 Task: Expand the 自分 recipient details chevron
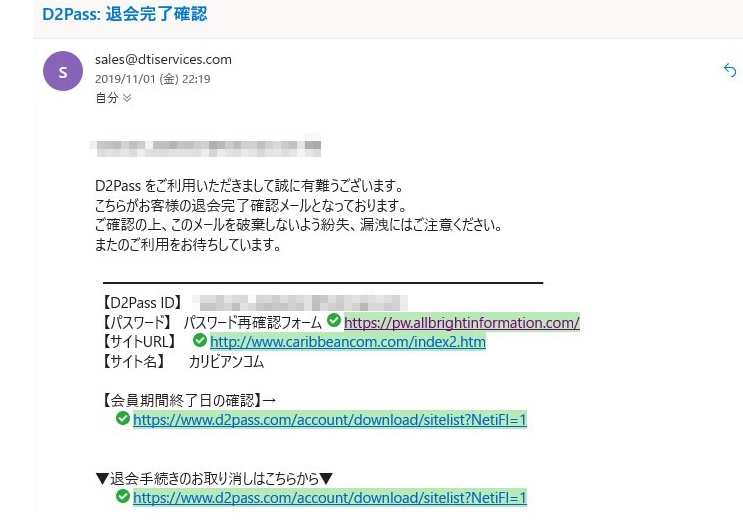tap(126, 98)
